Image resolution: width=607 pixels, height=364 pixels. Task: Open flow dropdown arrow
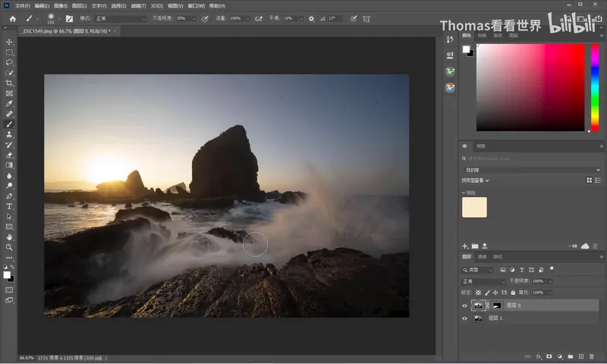point(247,18)
